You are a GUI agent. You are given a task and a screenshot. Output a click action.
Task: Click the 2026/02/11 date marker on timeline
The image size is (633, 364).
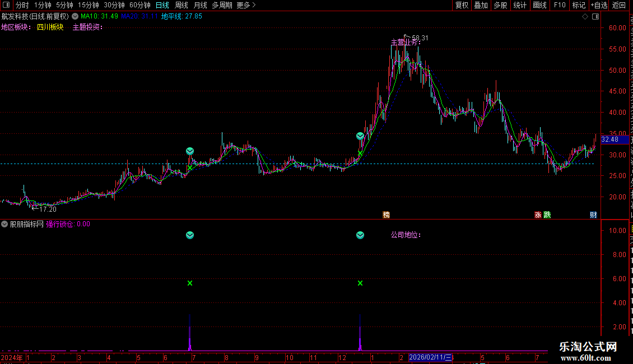point(430,357)
